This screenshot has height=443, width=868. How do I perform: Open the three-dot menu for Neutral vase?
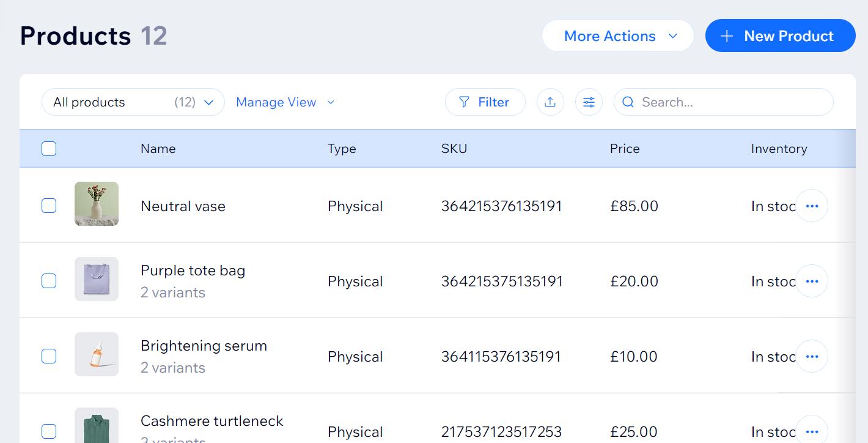(x=812, y=206)
